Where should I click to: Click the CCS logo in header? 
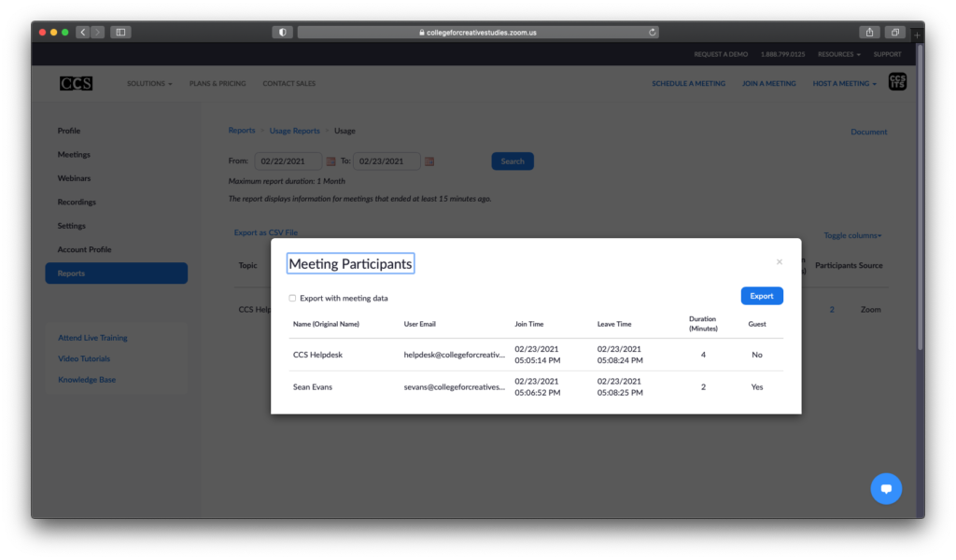click(77, 83)
